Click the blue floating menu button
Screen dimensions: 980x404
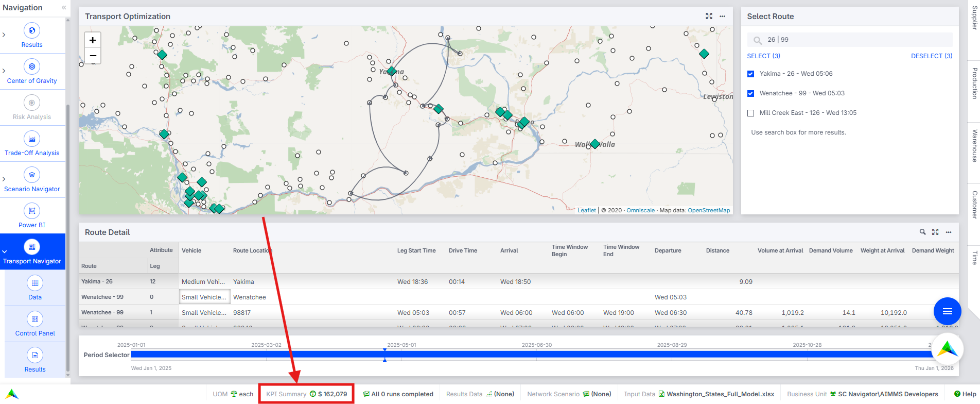tap(948, 311)
